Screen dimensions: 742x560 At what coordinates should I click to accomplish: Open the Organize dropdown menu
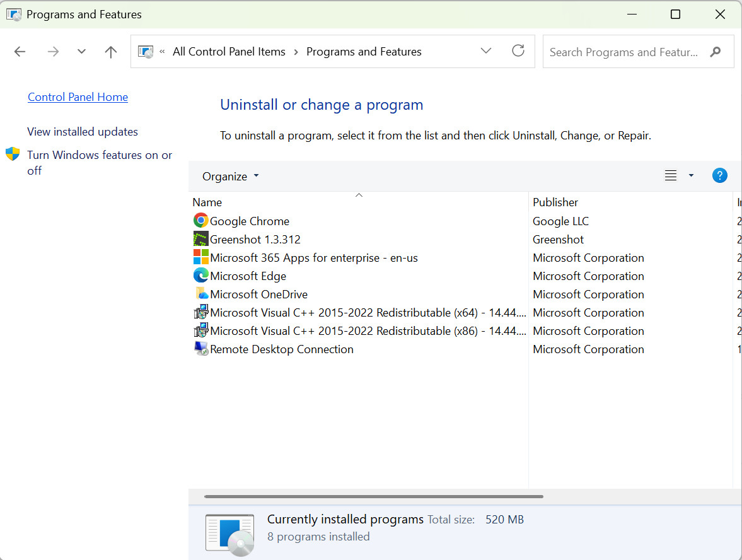pyautogui.click(x=231, y=176)
